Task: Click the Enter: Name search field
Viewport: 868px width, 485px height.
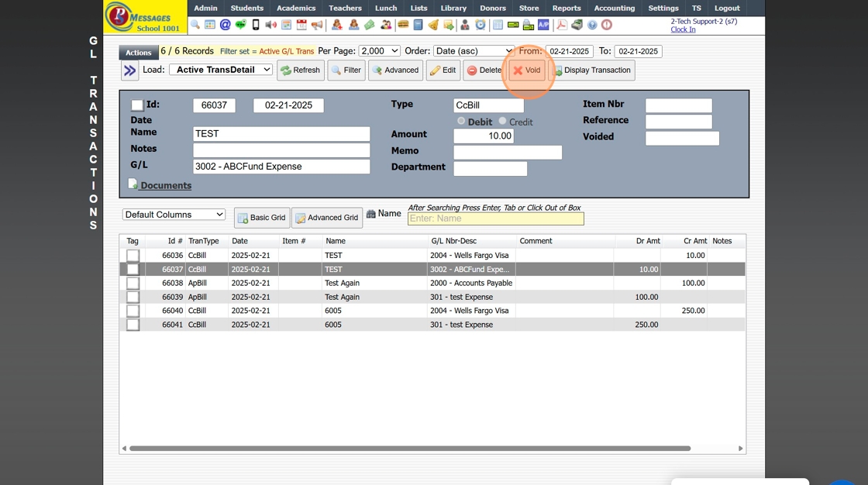Action: [x=495, y=219]
